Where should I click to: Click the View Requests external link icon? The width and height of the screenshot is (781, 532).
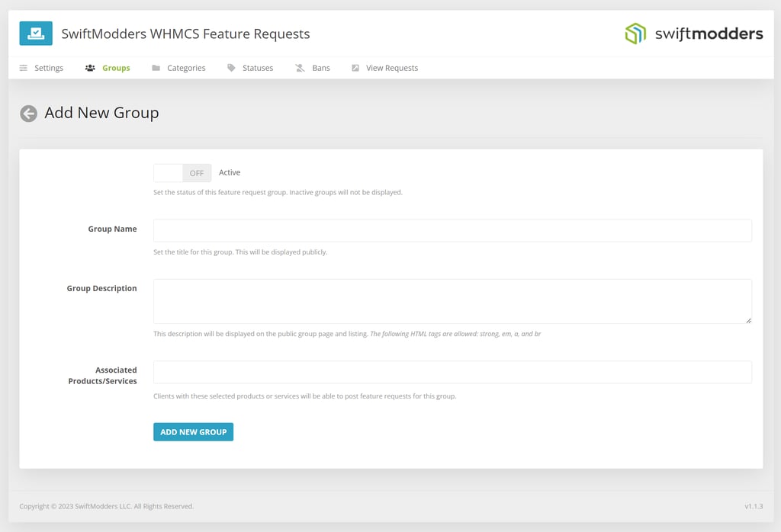click(x=355, y=68)
